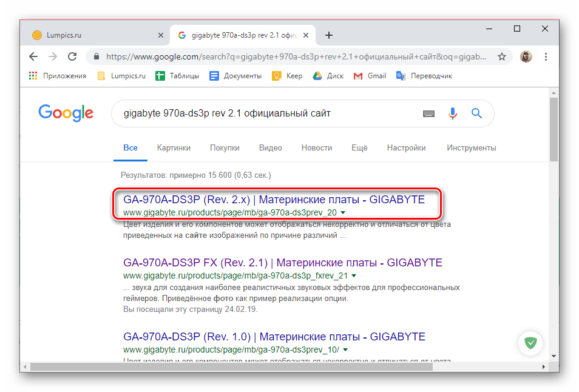The width and height of the screenshot is (579, 392).
Task: Expand arrow next to ga-970a-ds3p_fxrev_21 URL
Action: point(354,275)
